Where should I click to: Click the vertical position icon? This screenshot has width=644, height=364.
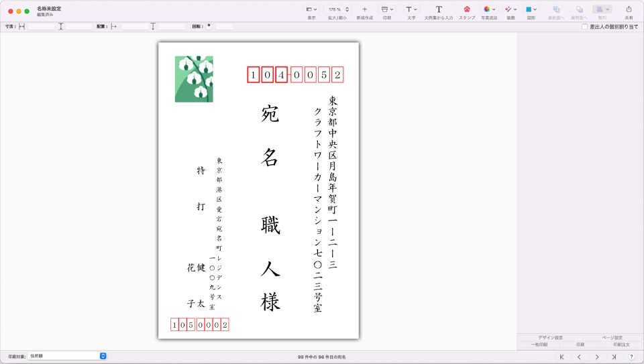153,27
